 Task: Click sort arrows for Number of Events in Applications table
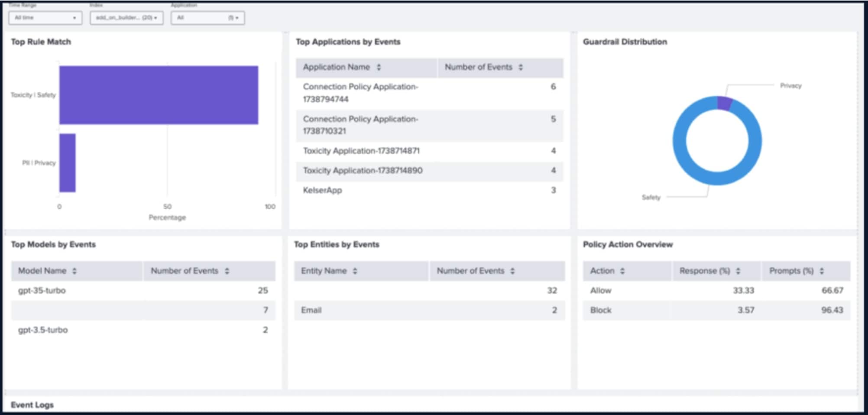point(521,67)
